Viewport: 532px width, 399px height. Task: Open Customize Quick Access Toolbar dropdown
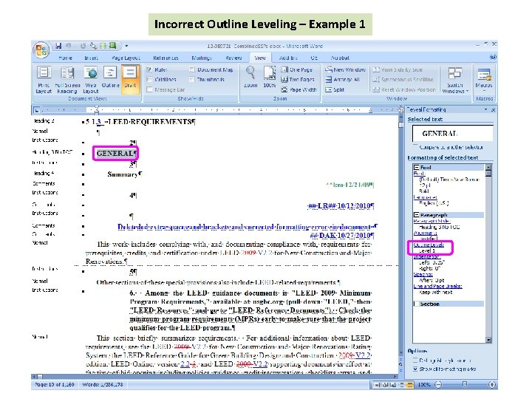tap(126, 46)
